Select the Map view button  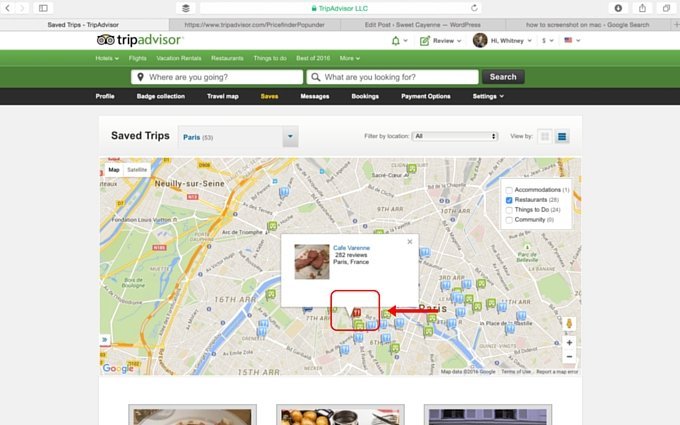[x=114, y=170]
